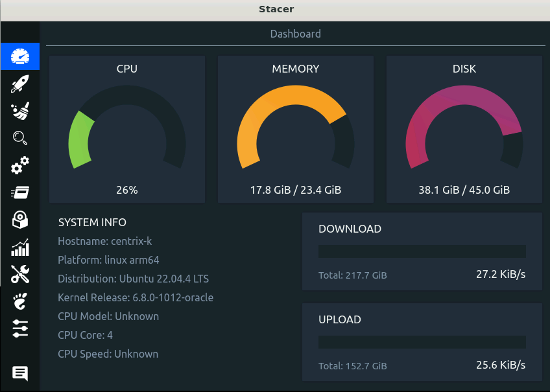Click Kernel Release: 6.8.0-1012-oracle line
The image size is (550, 392).
(x=136, y=297)
